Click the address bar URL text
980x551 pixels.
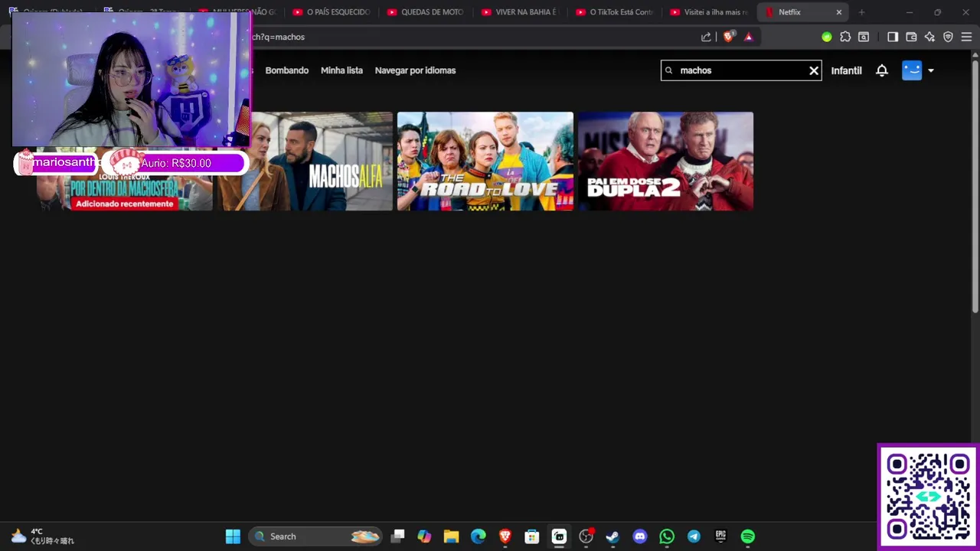(x=279, y=37)
